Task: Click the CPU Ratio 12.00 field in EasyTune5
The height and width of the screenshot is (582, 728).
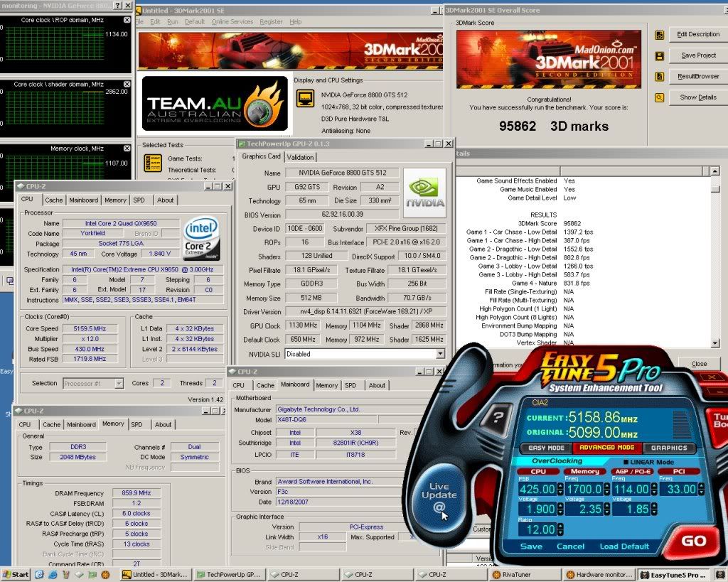Action: [x=537, y=529]
